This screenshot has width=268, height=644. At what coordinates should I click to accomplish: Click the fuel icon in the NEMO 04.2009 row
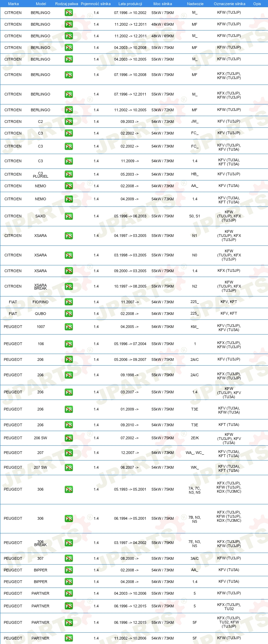coord(69,199)
